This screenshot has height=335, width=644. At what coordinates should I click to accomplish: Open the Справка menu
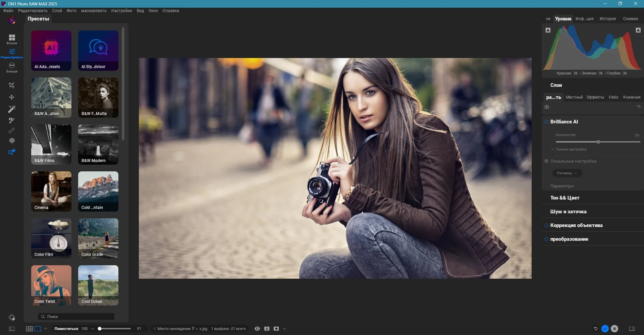point(171,11)
